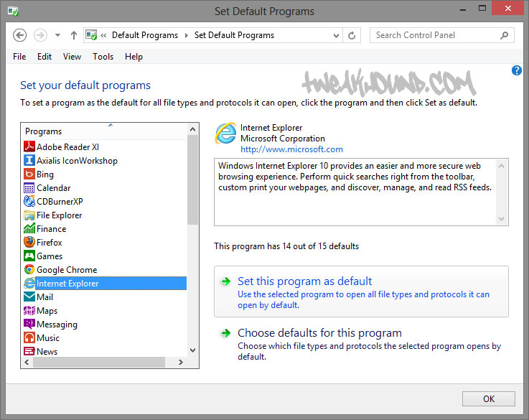The width and height of the screenshot is (529, 420).
Task: Open the Edit menu
Action: 45,56
